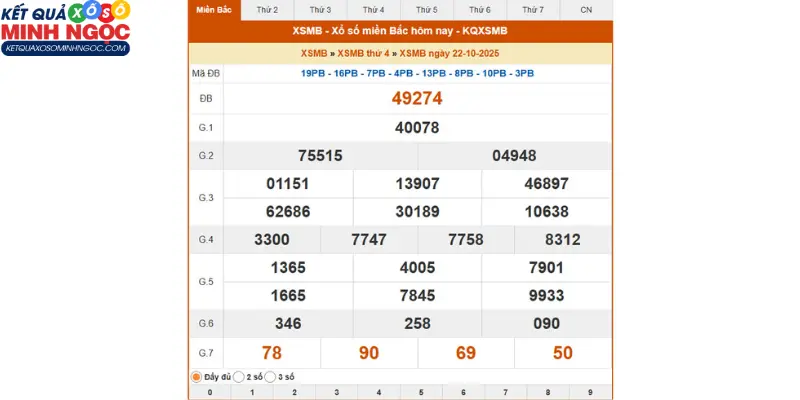This screenshot has height=400, width=800.
Task: Click G.7 number 69
Action: coord(466,353)
